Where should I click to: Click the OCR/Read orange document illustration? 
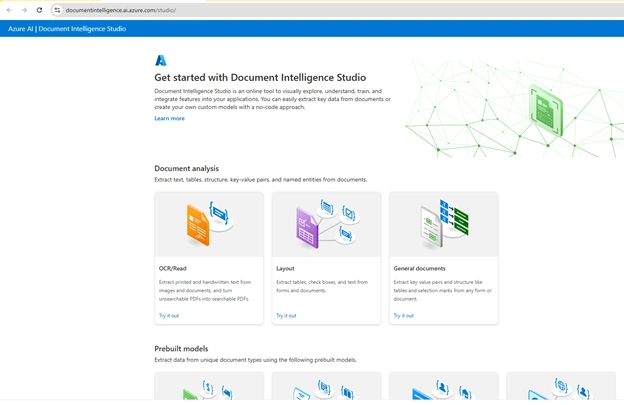[209, 224]
